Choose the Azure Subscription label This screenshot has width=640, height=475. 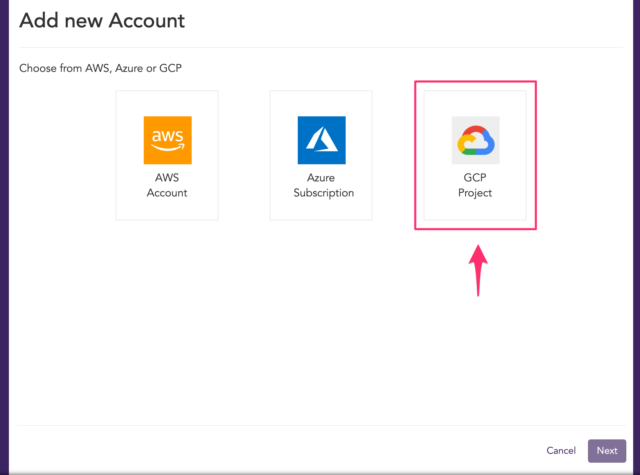(x=323, y=185)
